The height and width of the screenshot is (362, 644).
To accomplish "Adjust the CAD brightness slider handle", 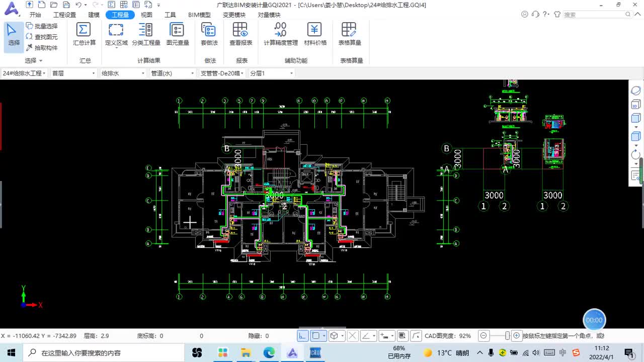I will (507, 336).
